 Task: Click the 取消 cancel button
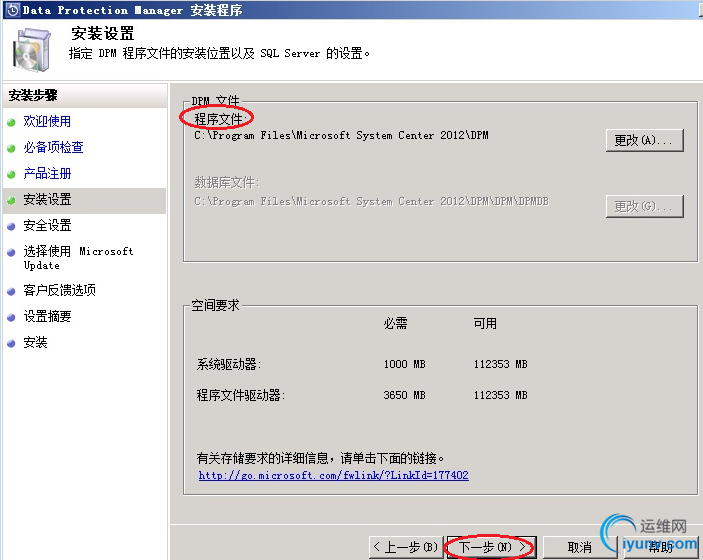pos(580,547)
